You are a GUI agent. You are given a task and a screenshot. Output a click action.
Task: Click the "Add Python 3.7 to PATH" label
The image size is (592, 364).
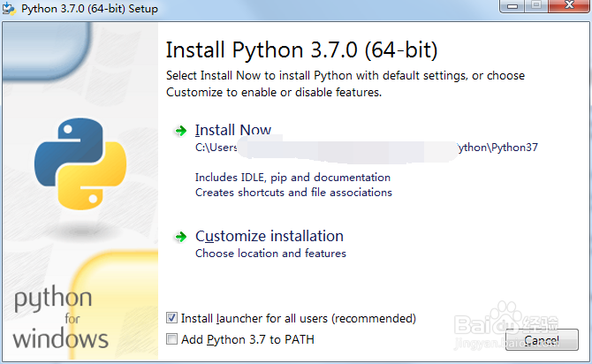click(x=247, y=339)
